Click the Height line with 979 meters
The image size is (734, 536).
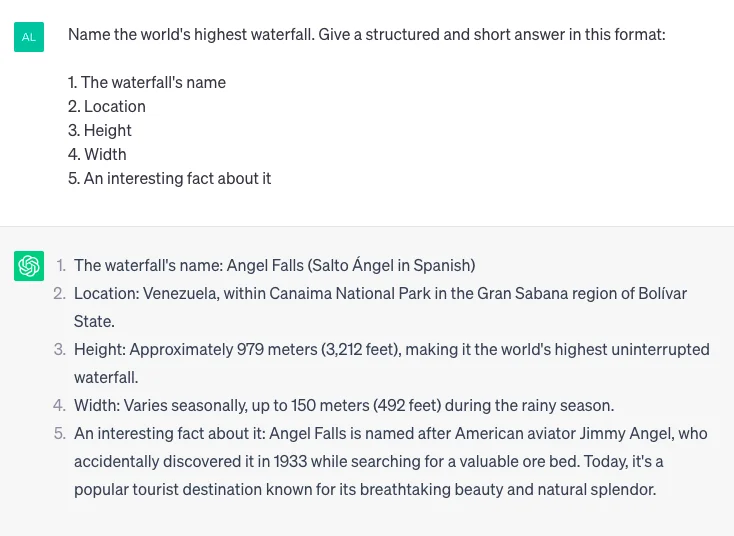pyautogui.click(x=392, y=349)
